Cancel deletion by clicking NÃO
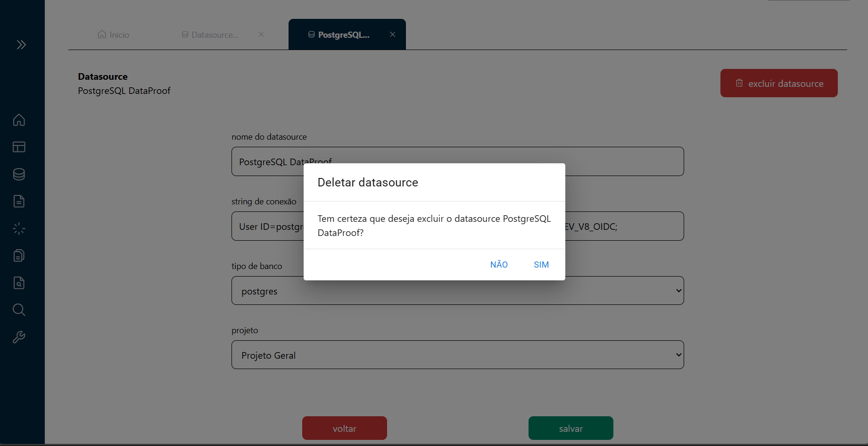This screenshot has width=868, height=446. click(x=499, y=265)
